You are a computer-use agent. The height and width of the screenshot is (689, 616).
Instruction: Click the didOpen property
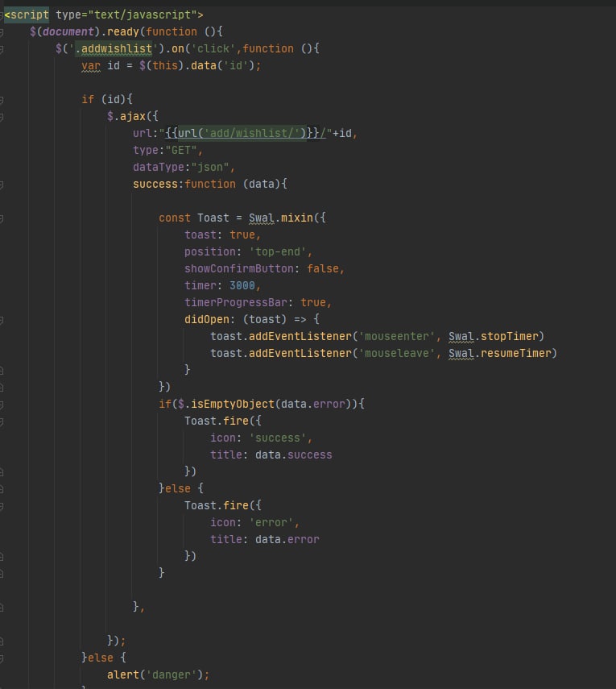click(x=207, y=319)
